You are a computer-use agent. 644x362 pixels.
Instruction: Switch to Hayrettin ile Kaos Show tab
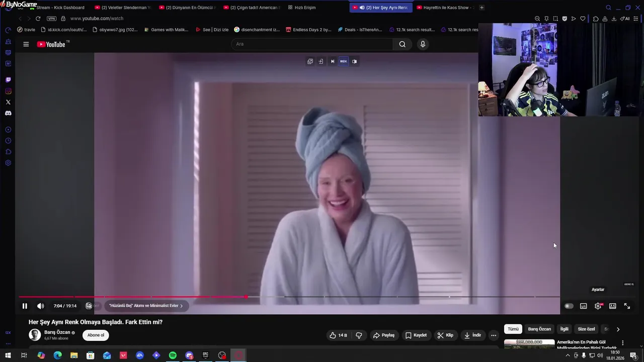pyautogui.click(x=445, y=8)
